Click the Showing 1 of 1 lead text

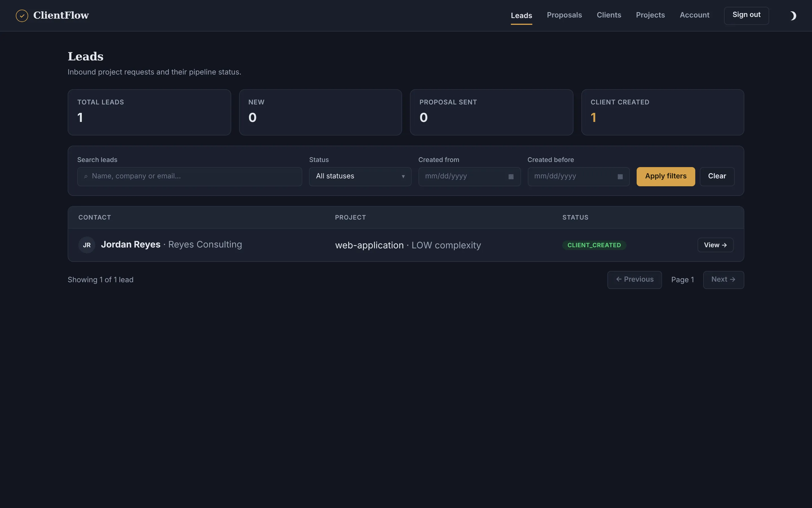click(100, 280)
